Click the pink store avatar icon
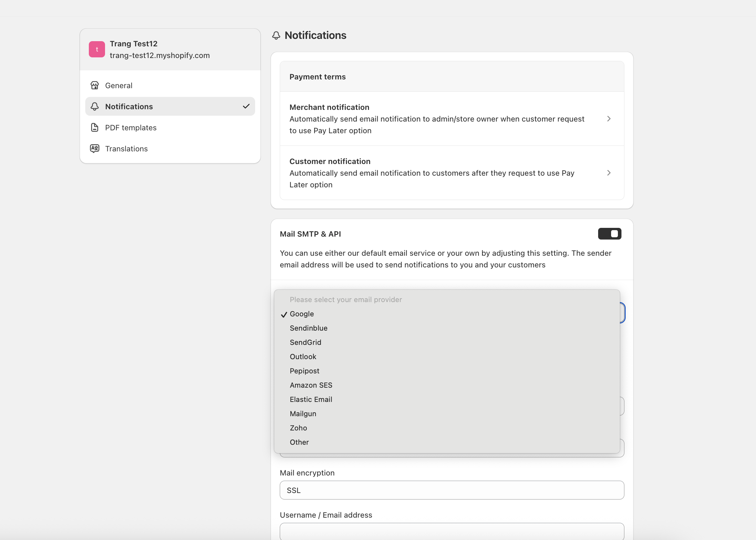The image size is (756, 540). (97, 49)
